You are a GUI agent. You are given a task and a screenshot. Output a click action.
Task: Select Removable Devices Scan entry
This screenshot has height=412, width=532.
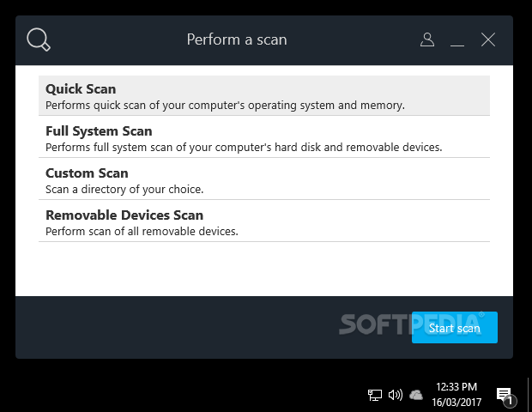click(264, 221)
